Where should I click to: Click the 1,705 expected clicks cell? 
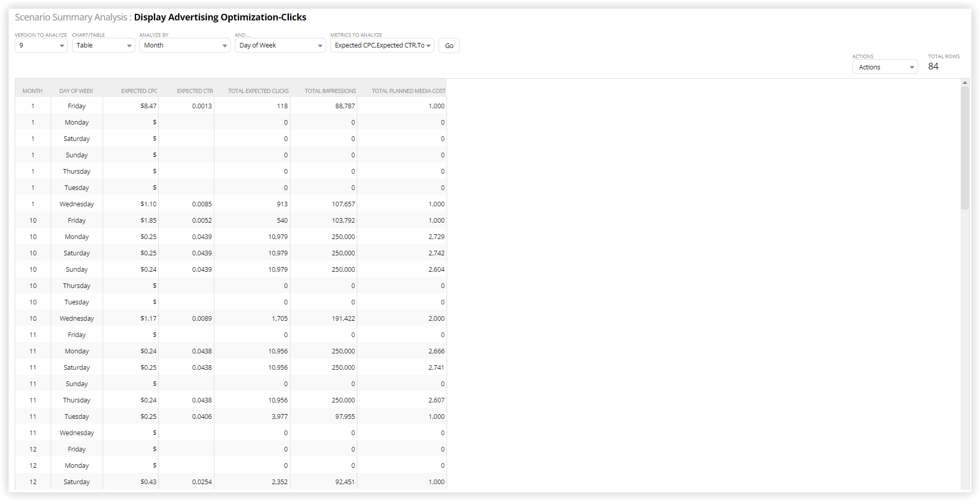coord(252,319)
